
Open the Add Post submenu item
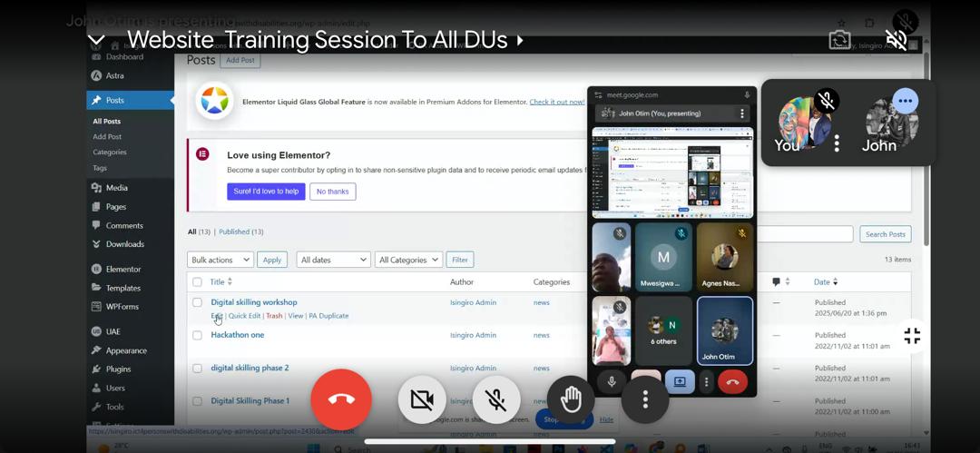point(107,136)
